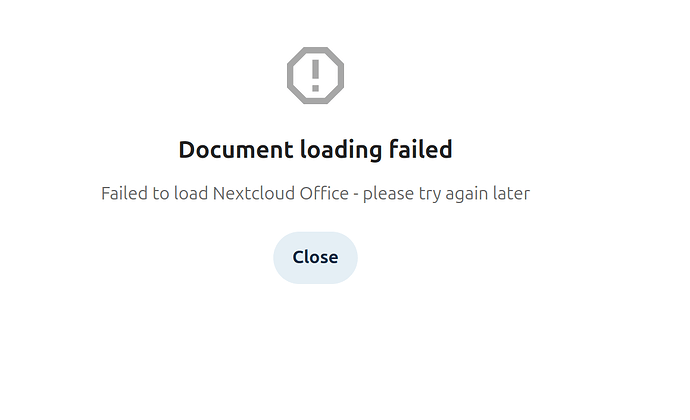Click the words "to load" in the message

pyautogui.click(x=180, y=194)
